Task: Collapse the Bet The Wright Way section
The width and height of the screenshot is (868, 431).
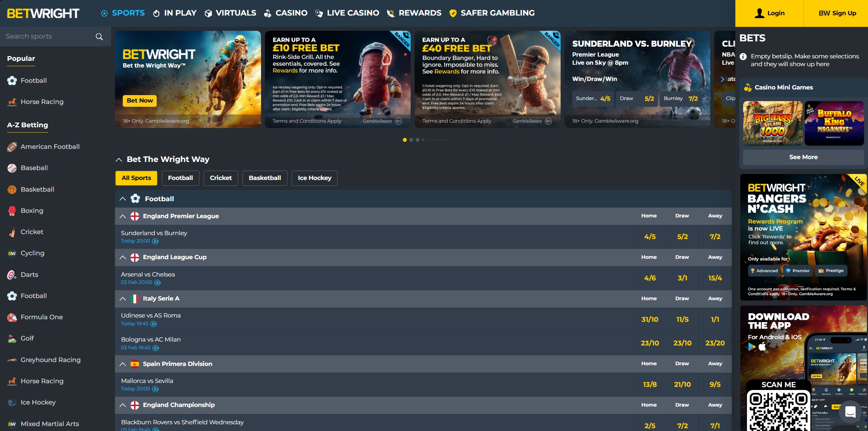Action: click(119, 159)
